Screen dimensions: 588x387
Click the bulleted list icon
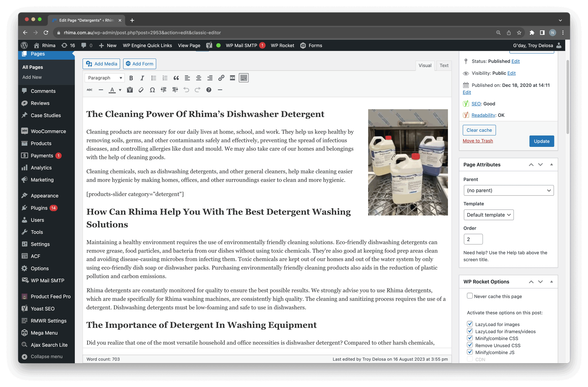[153, 78]
